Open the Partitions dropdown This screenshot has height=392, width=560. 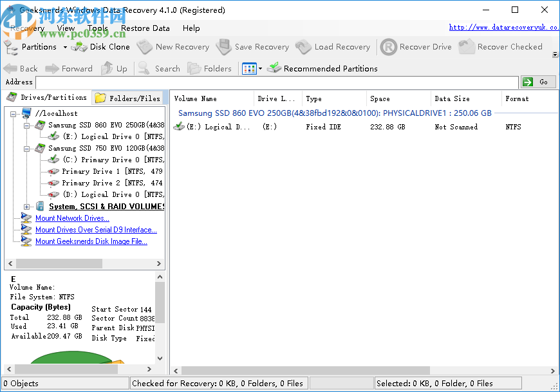click(64, 46)
